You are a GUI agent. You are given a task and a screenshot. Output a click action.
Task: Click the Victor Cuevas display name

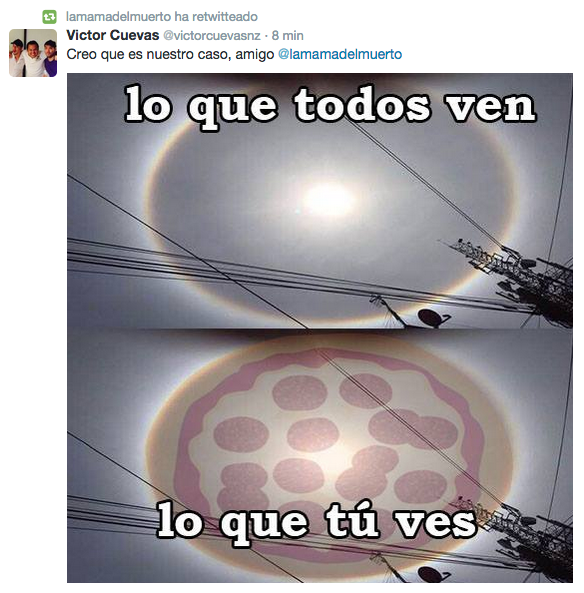(x=113, y=35)
